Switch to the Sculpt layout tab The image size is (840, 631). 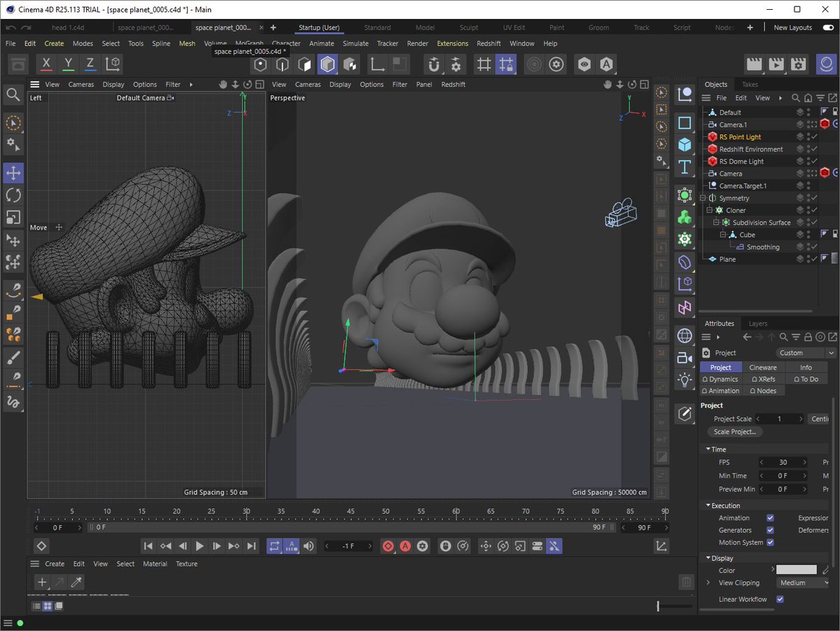pos(469,27)
